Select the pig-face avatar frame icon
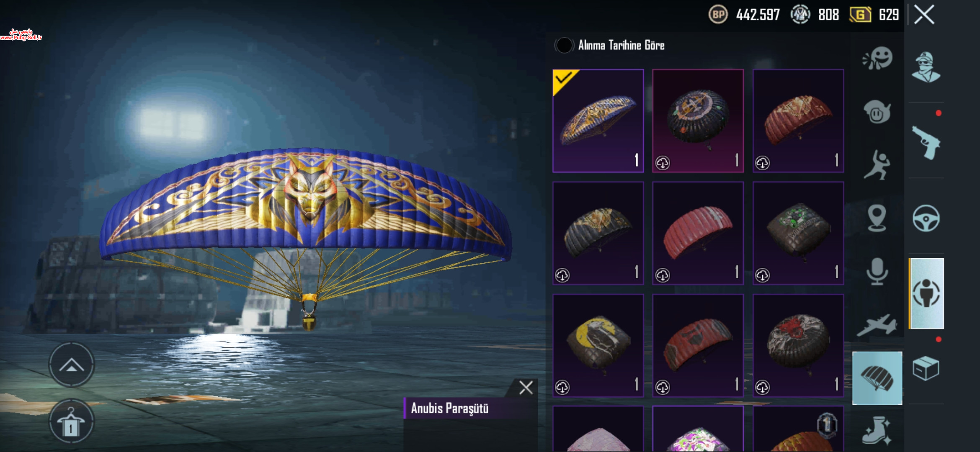The image size is (980, 452). coord(877,112)
